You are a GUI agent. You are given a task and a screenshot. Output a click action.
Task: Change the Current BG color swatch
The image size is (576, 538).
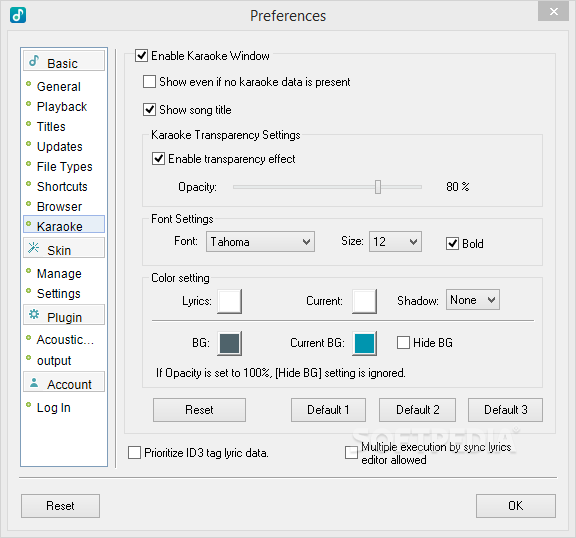[x=364, y=343]
